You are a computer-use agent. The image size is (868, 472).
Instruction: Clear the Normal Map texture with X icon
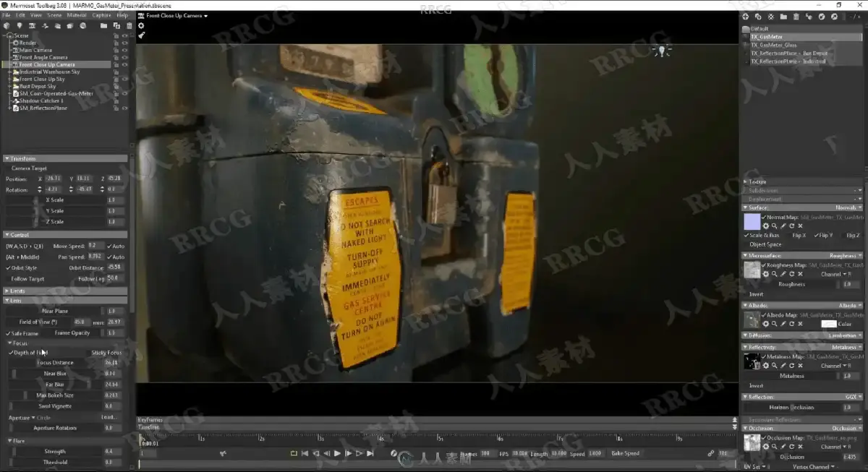[x=800, y=226]
